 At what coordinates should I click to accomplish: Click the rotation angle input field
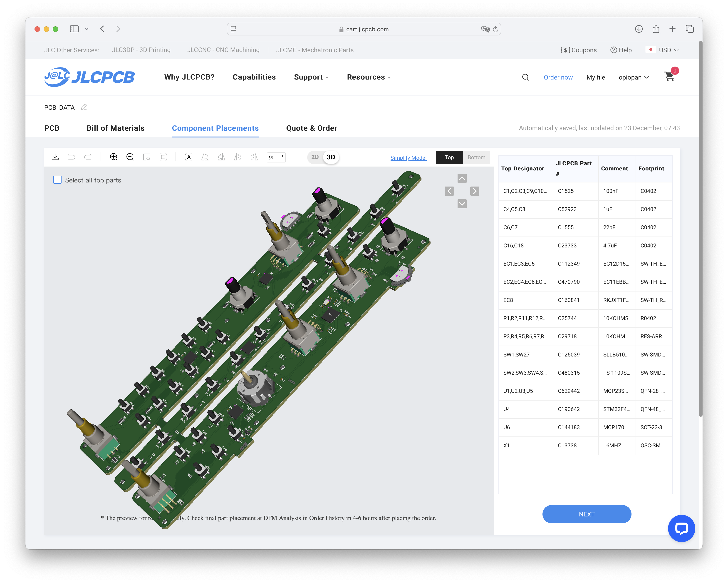(274, 157)
